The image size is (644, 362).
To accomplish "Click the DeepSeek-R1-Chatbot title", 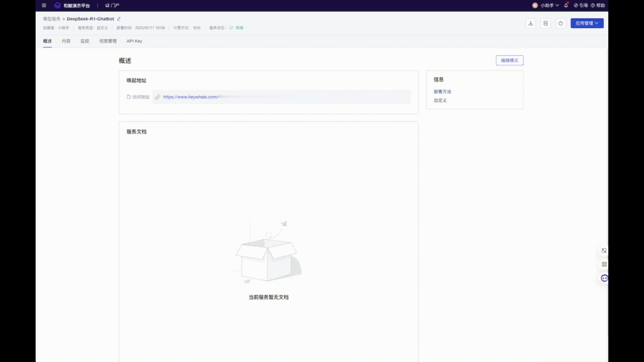I will 91,19.
